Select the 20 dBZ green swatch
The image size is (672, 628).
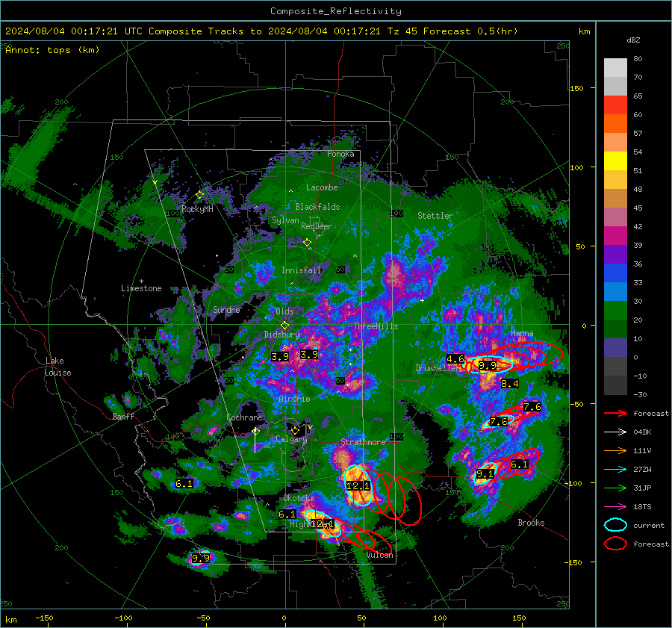[x=615, y=311]
